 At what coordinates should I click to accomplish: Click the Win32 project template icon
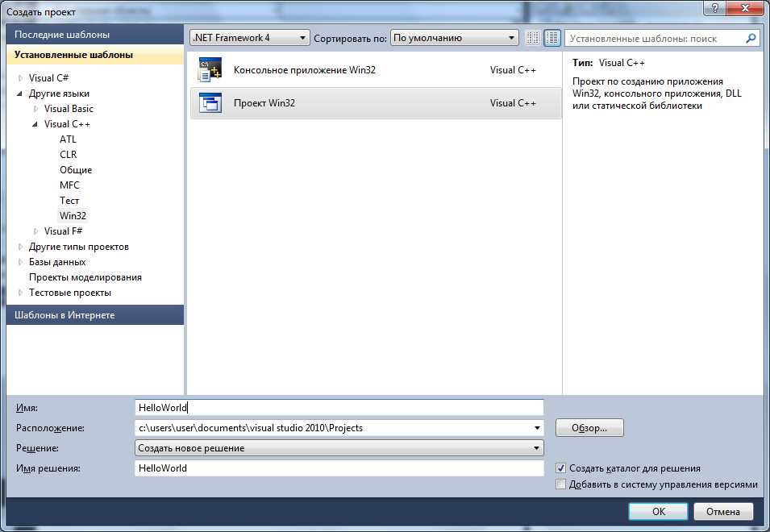click(210, 103)
